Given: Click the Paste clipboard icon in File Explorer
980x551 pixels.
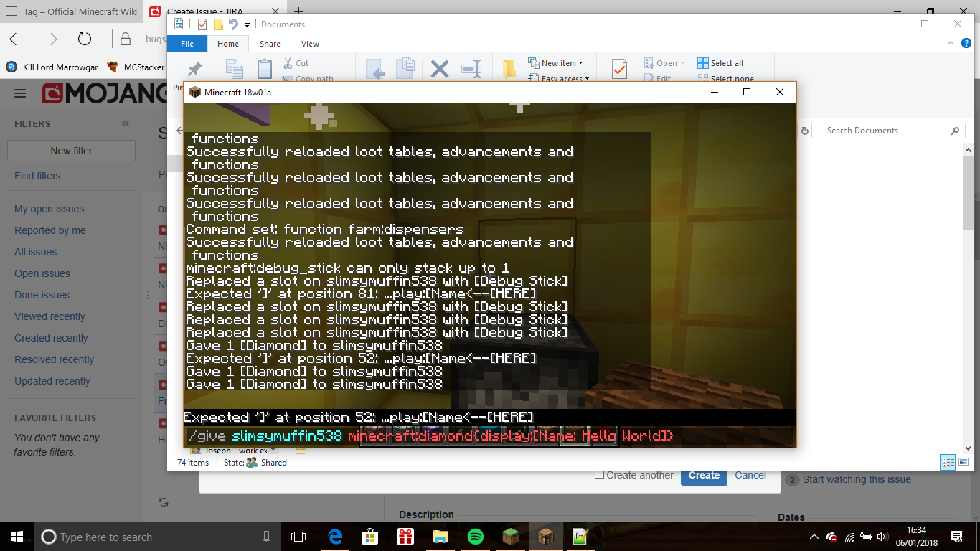Looking at the screenshot, I should pyautogui.click(x=265, y=69).
